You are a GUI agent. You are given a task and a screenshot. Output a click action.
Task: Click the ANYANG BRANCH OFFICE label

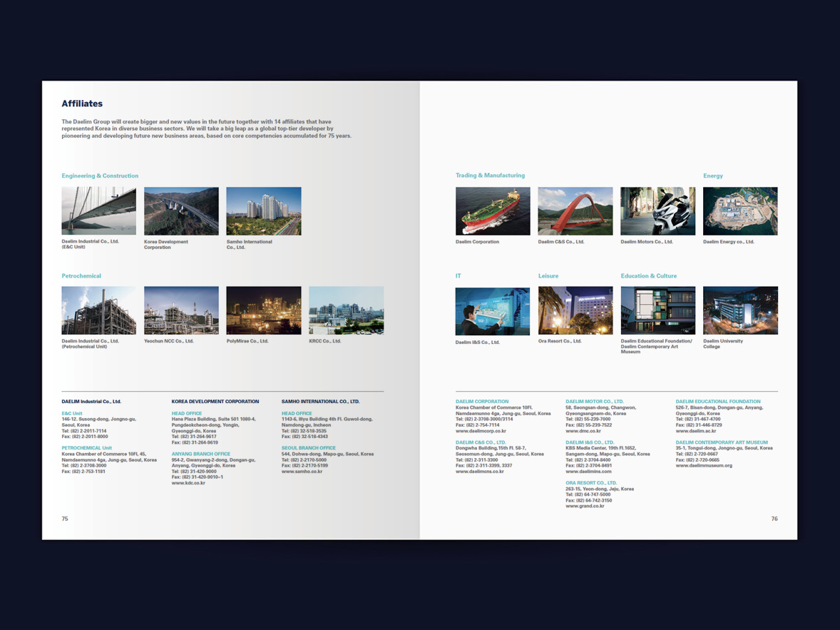click(200, 454)
